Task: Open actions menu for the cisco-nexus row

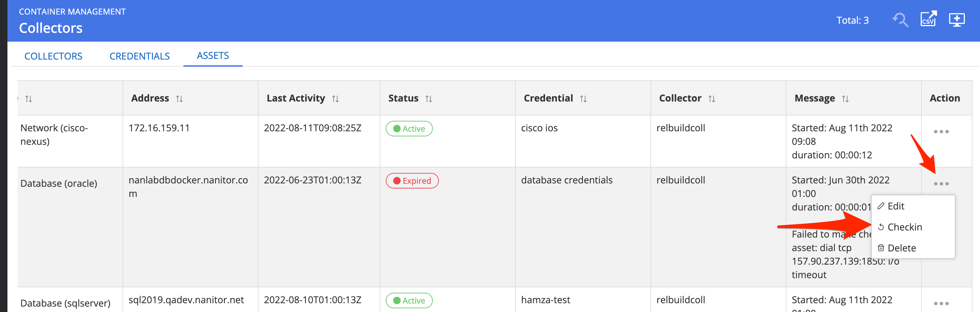Action: pyautogui.click(x=941, y=132)
